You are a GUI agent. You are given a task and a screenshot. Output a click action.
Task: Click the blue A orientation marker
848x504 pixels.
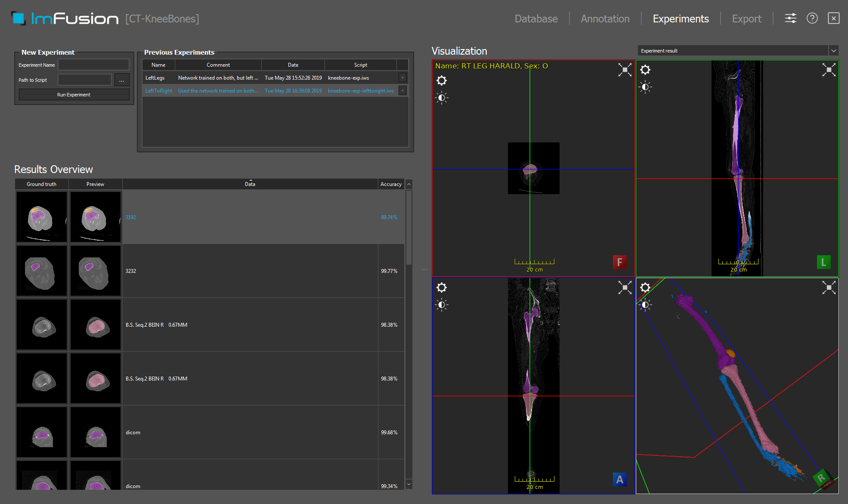click(619, 479)
